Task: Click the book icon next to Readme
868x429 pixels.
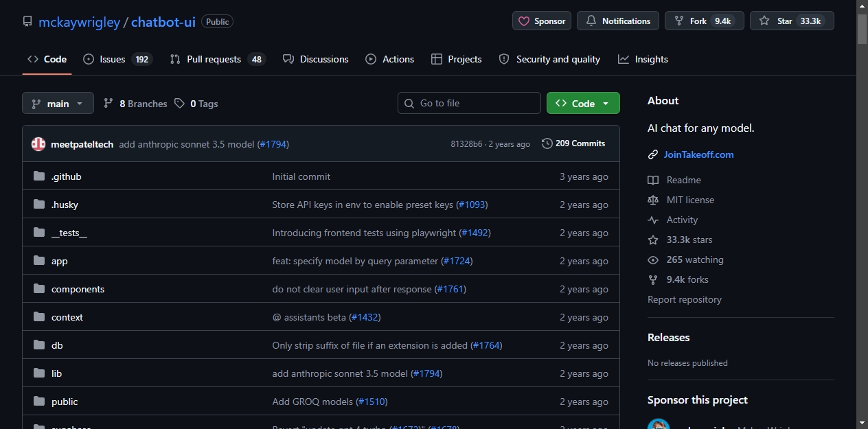Action: tap(653, 180)
